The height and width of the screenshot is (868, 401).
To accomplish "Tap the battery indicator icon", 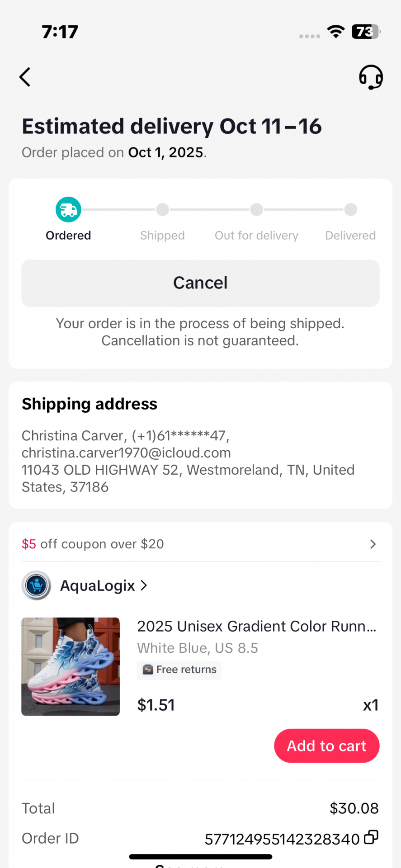I will point(365,32).
